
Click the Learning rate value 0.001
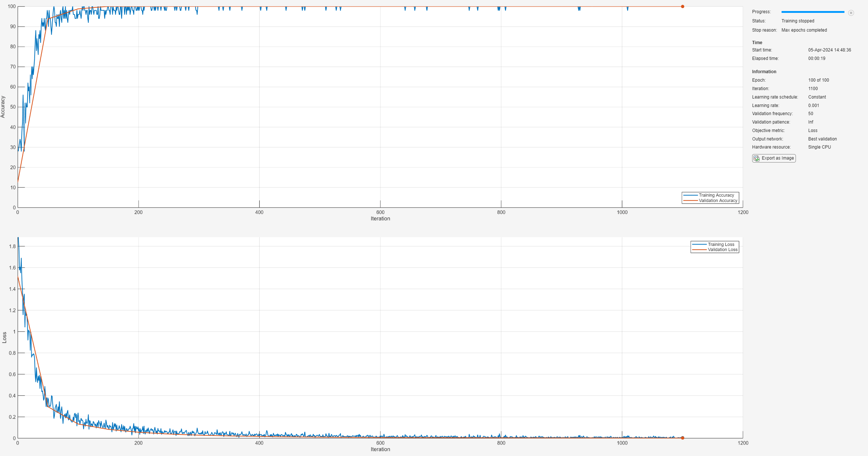tap(814, 106)
